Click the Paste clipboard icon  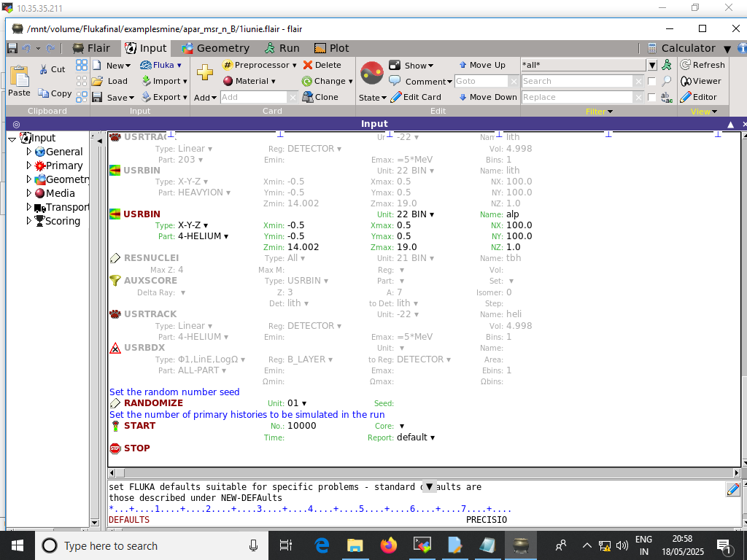tap(19, 77)
